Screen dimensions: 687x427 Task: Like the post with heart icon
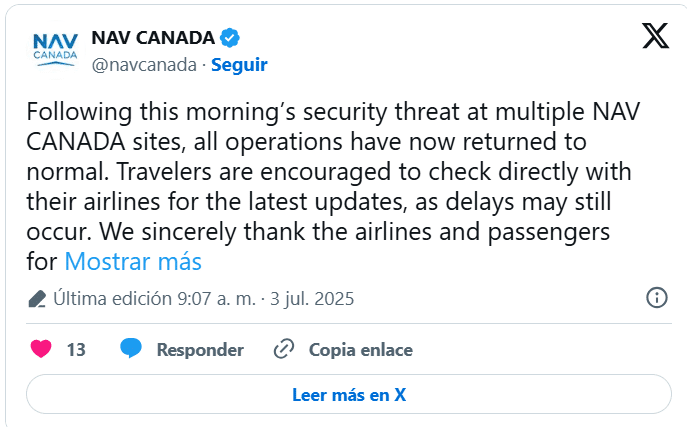point(41,349)
